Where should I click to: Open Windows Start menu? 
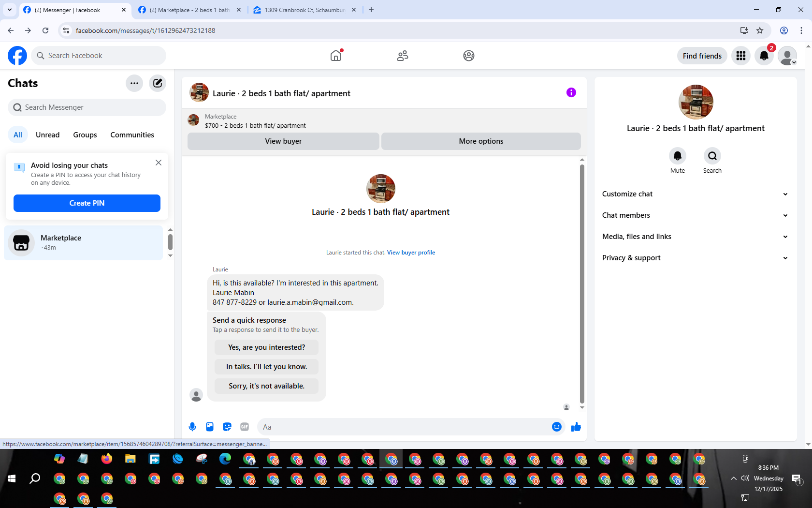point(12,478)
